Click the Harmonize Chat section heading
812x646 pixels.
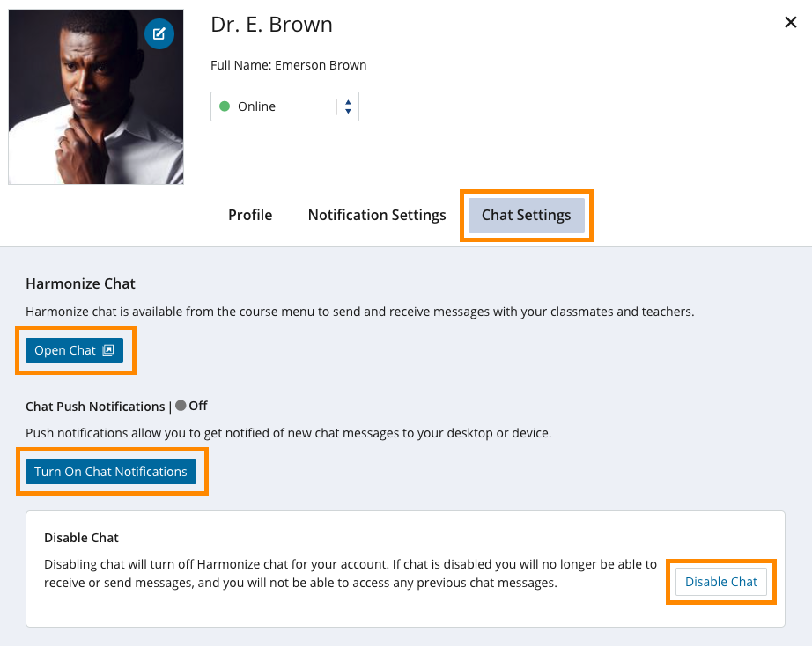[x=80, y=283]
